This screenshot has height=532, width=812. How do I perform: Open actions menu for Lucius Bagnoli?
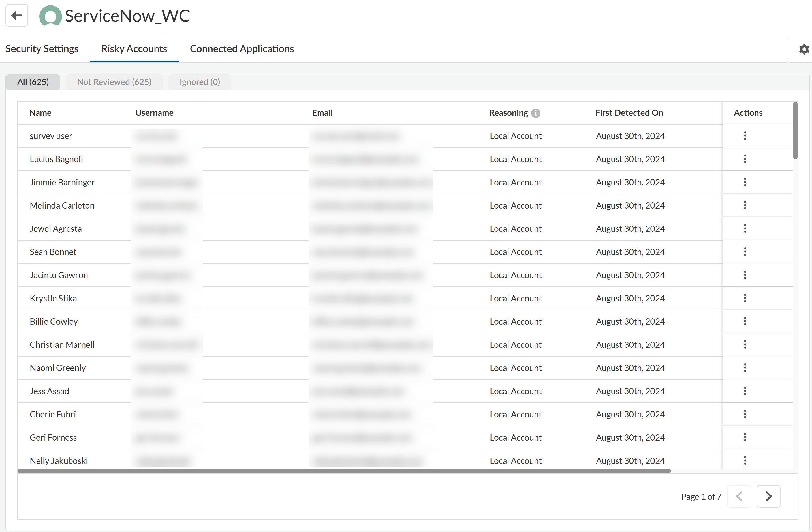[x=745, y=159]
